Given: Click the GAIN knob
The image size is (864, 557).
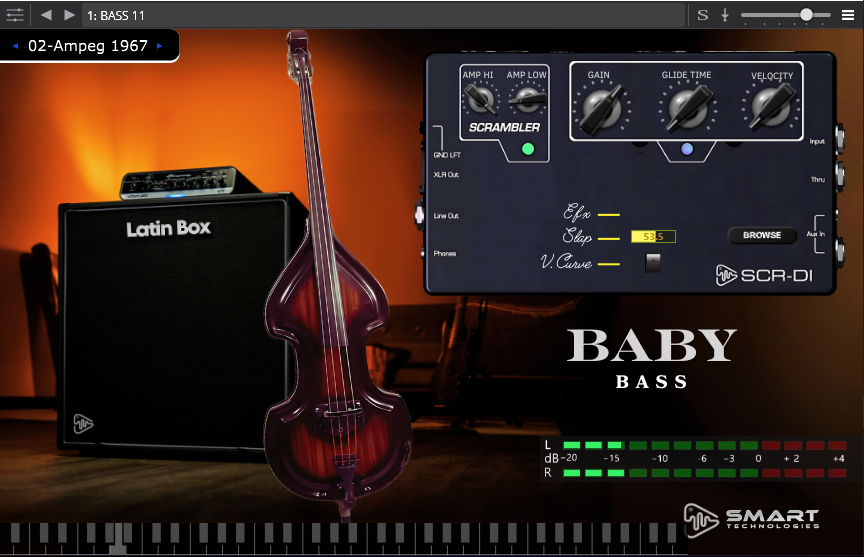Looking at the screenshot, I should click(x=601, y=108).
